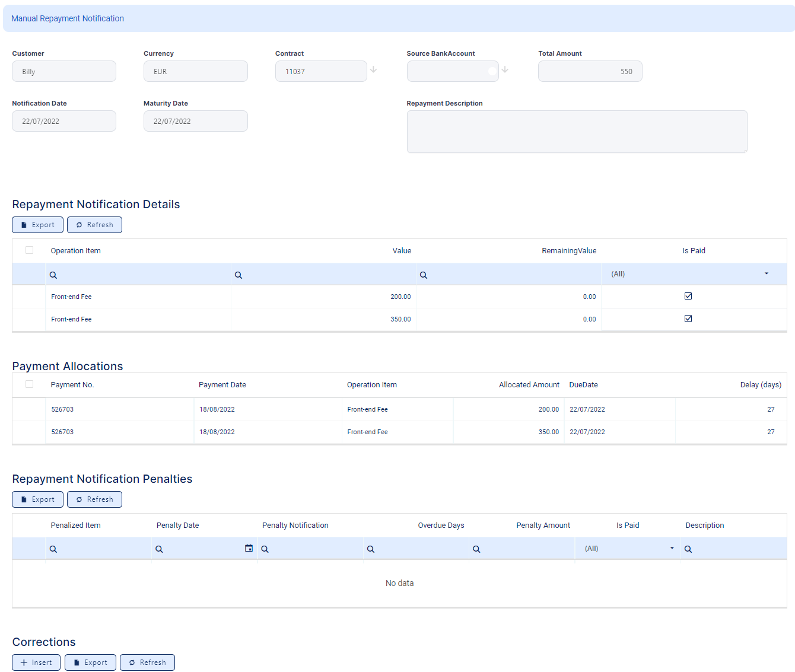The width and height of the screenshot is (795, 672).
Task: Click the arrow icon next to Contract field
Action: coord(374,70)
